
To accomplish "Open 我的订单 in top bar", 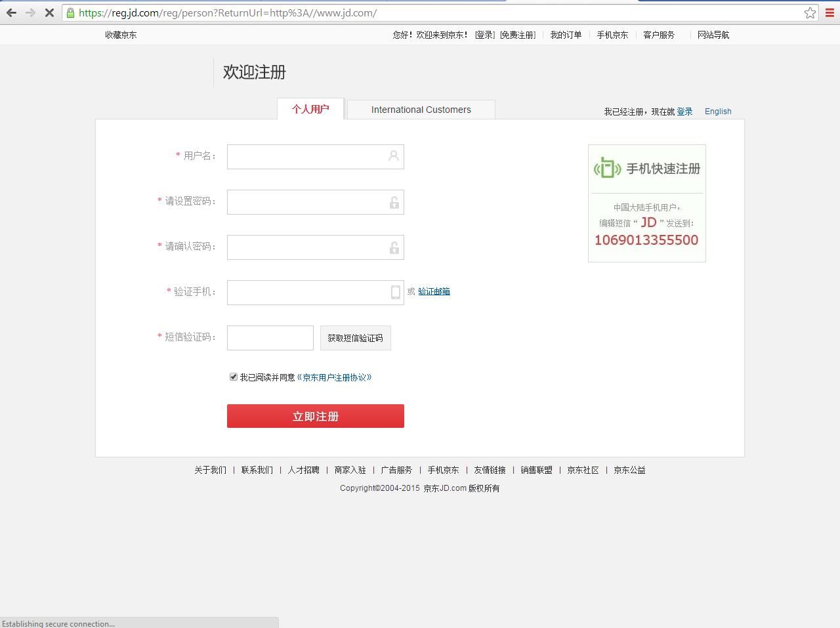I will (x=566, y=35).
